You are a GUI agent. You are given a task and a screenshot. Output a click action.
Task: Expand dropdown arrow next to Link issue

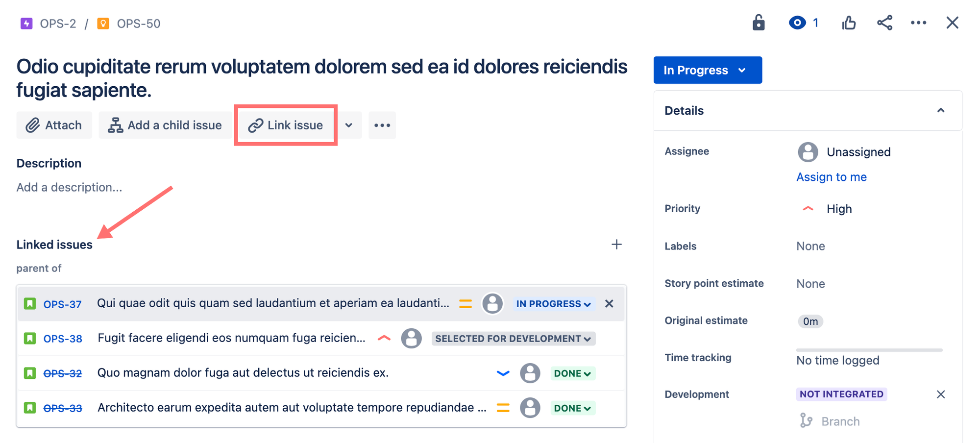pos(348,125)
